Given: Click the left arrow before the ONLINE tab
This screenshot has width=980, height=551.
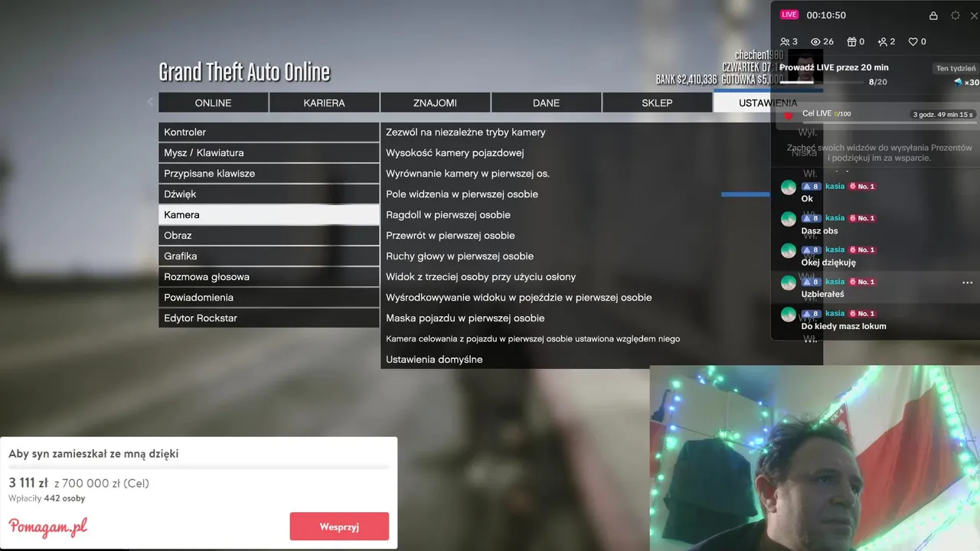Looking at the screenshot, I should 150,102.
